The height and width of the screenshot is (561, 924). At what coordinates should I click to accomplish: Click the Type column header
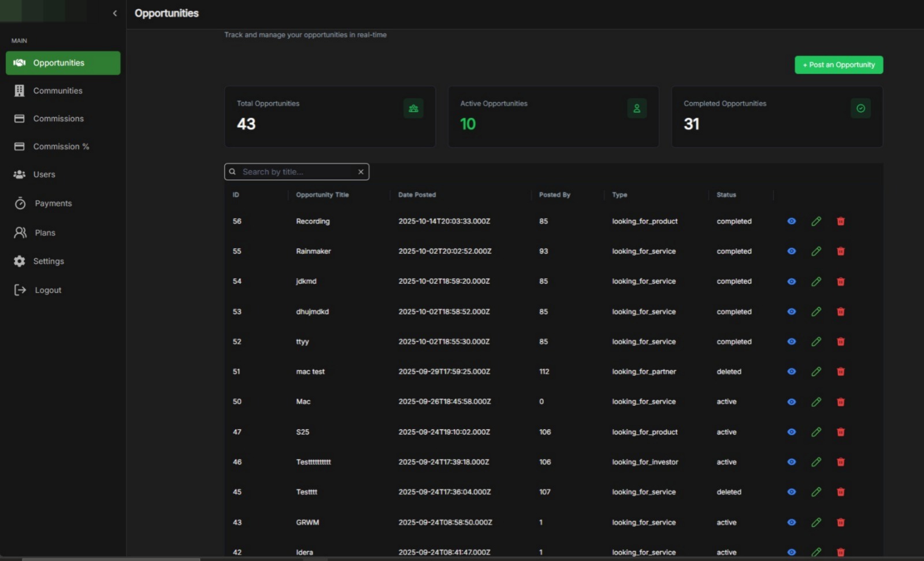coord(619,195)
